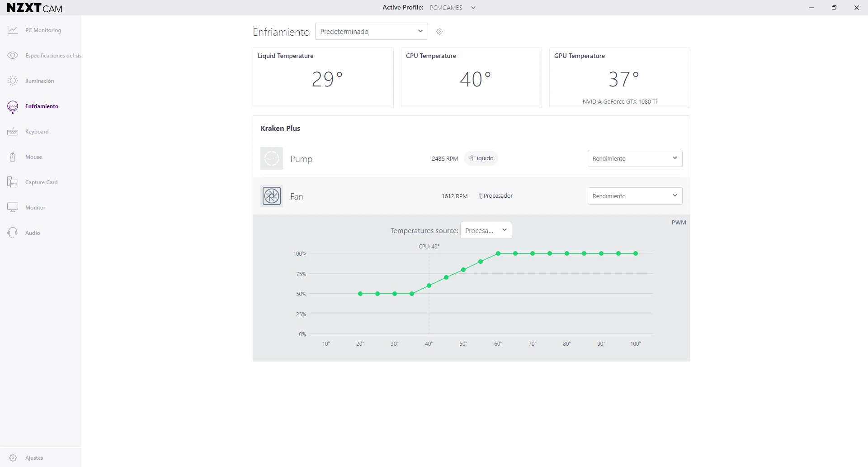Click the Fan row label
The width and height of the screenshot is (868, 467).
297,196
